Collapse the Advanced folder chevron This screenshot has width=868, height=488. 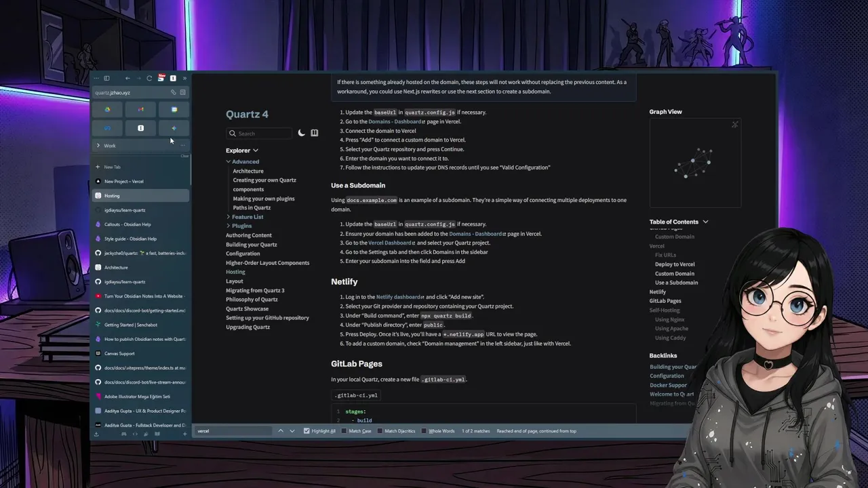[229, 162]
